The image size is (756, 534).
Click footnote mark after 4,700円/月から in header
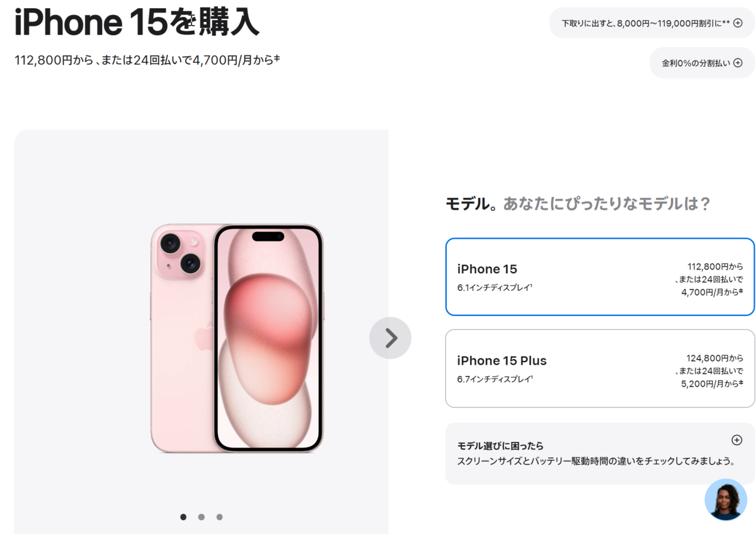click(277, 59)
